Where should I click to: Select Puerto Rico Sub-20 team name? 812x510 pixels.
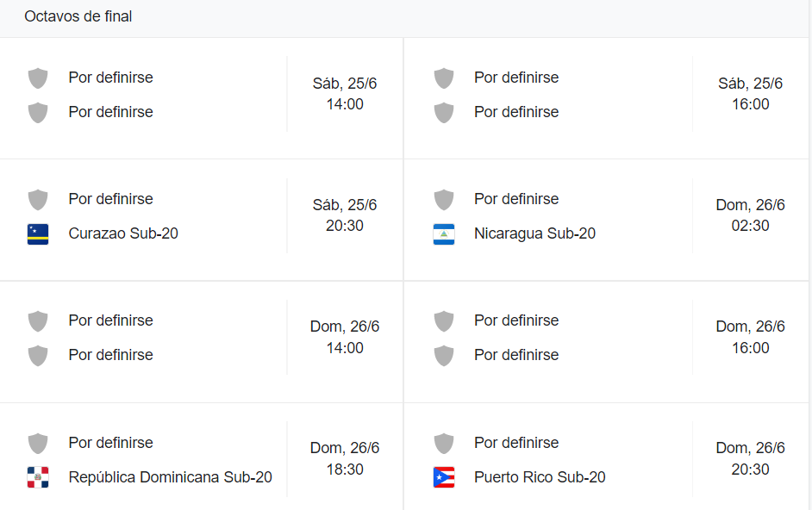(540, 477)
